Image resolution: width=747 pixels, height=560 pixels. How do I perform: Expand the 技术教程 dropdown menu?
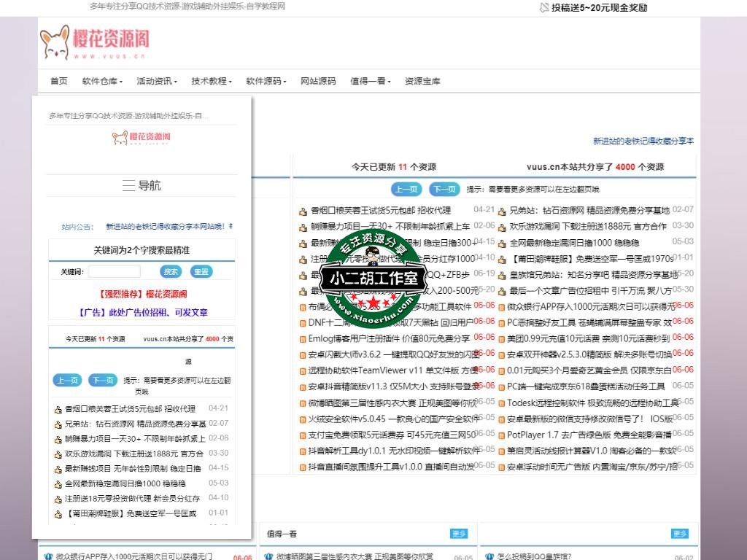212,81
